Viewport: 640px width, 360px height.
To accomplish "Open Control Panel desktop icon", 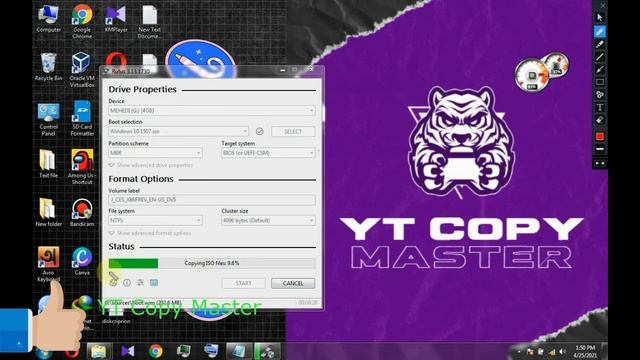I will click(x=49, y=119).
